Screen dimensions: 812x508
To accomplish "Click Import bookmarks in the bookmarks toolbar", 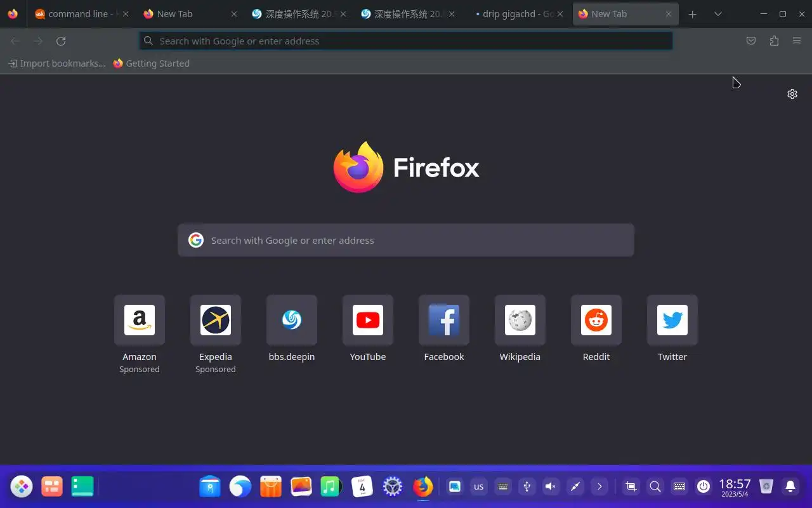I will [56, 63].
